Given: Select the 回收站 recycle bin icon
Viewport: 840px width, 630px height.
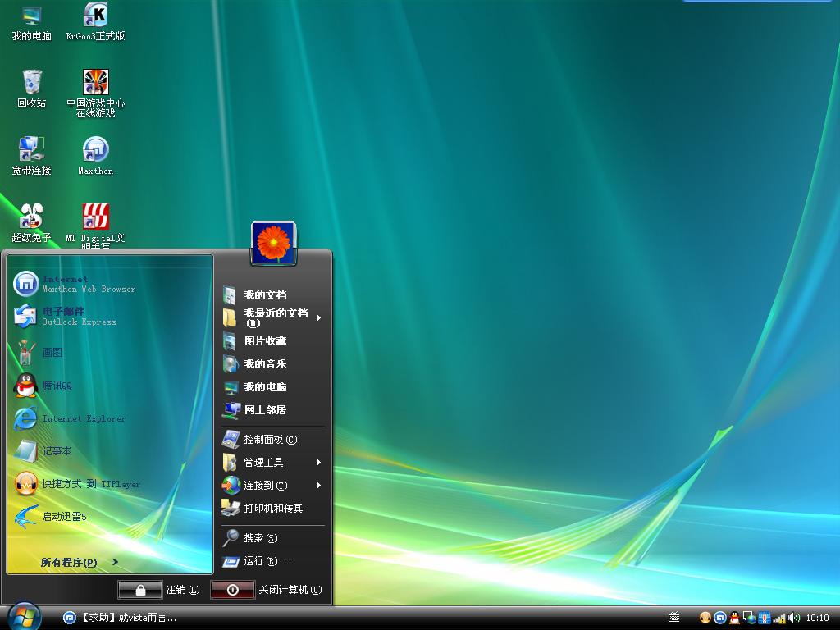Looking at the screenshot, I should coord(32,89).
